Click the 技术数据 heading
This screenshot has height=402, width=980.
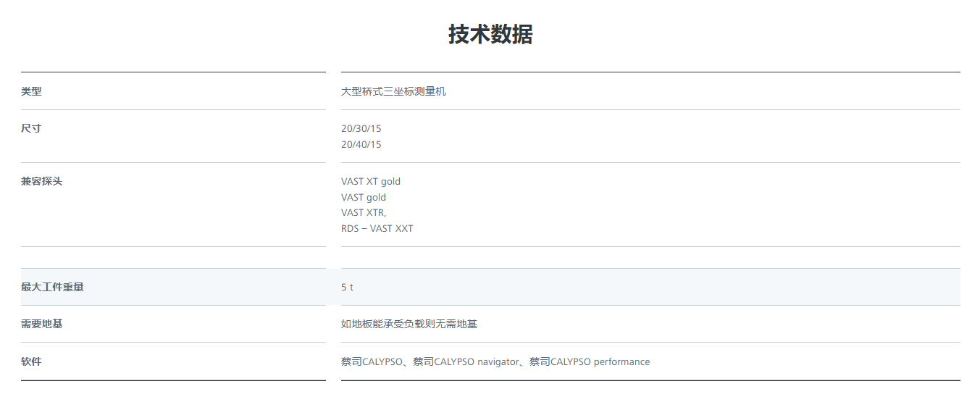[490, 34]
